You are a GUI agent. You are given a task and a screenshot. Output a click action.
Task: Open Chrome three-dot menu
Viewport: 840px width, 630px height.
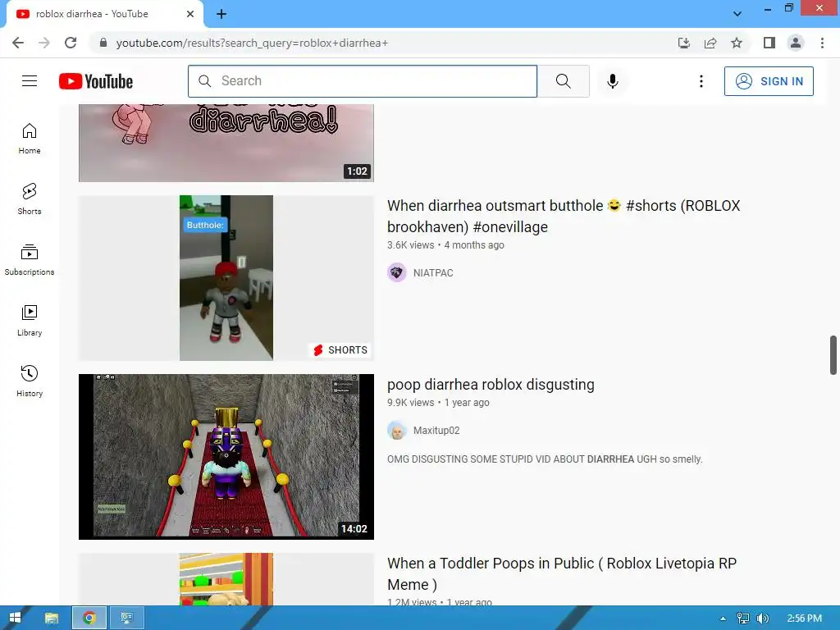(822, 43)
